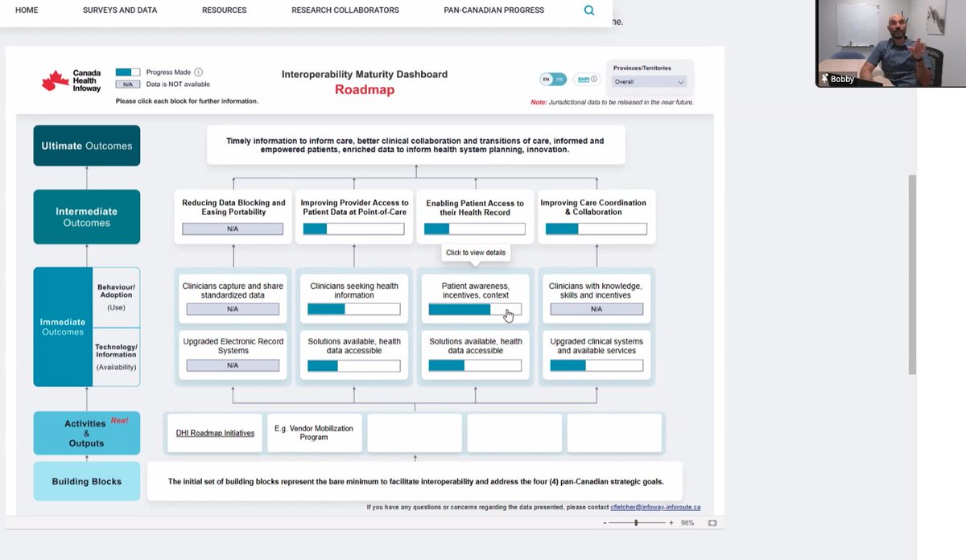Click the SHPI link
This screenshot has height=560, width=966.
(x=582, y=79)
